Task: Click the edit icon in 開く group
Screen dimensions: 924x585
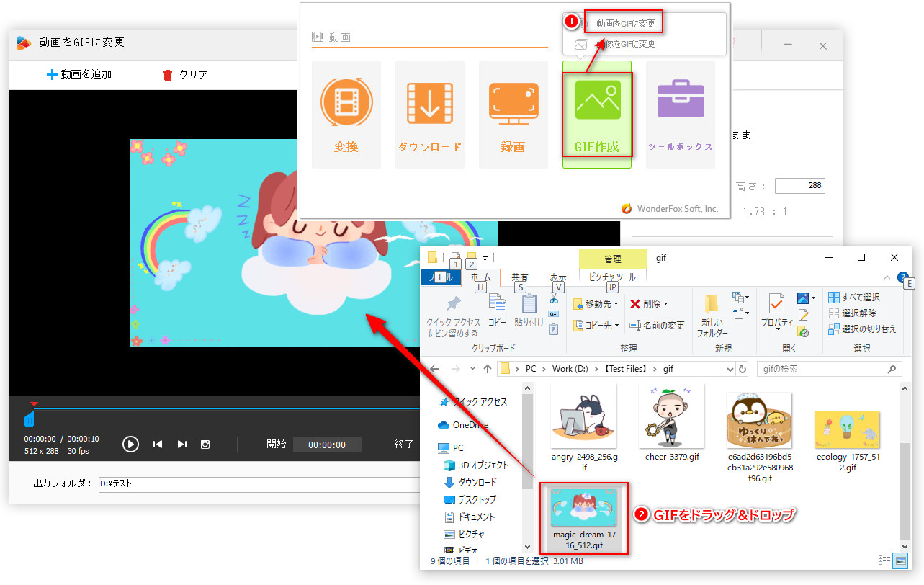Action: [804, 316]
